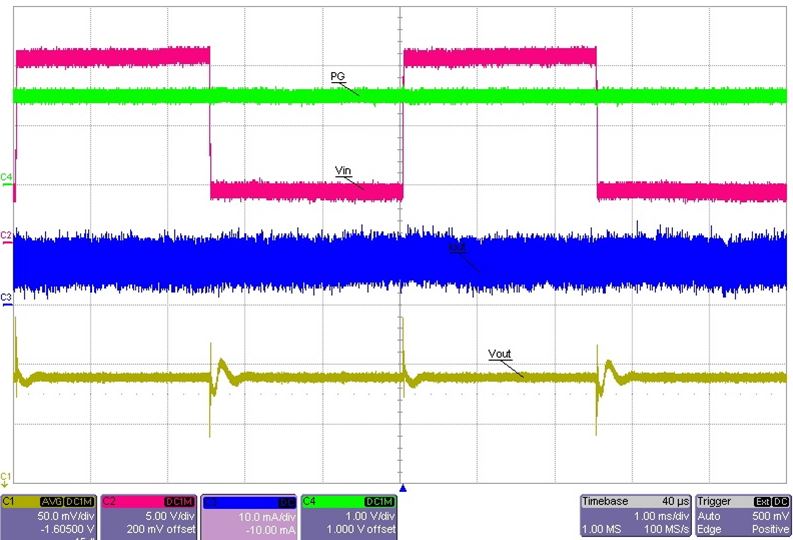Select the Vin trace label
This screenshot has width=793, height=540.
[342, 170]
